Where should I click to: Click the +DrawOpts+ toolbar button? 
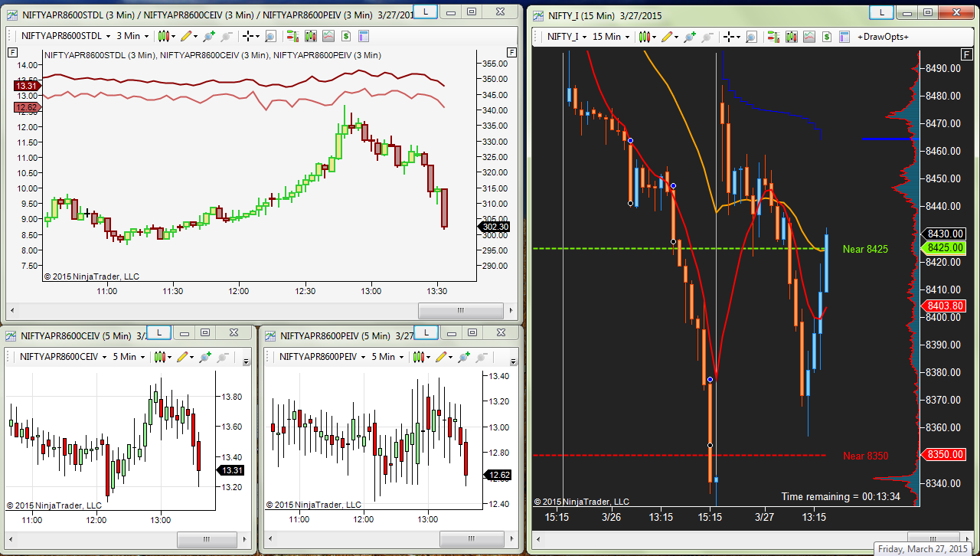883,37
